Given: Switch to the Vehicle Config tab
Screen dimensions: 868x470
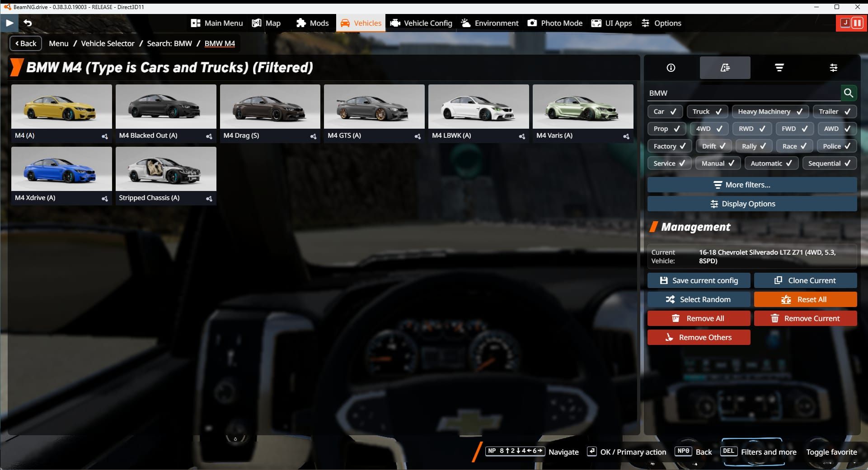Looking at the screenshot, I should 421,23.
